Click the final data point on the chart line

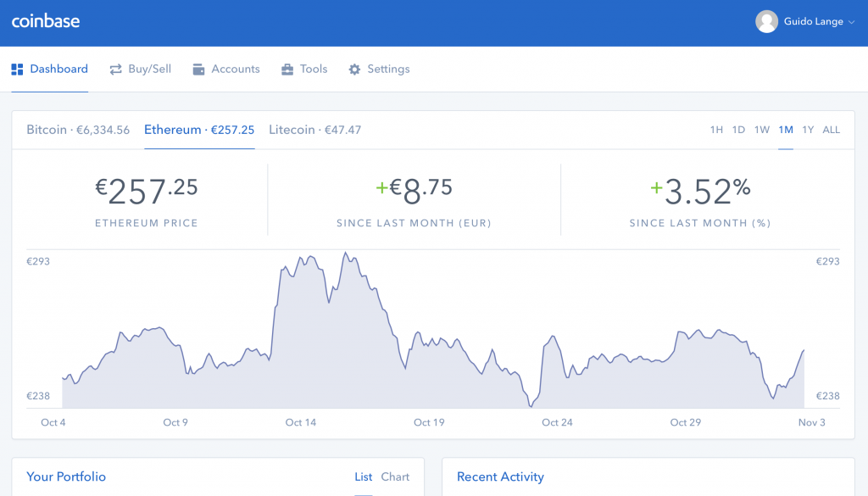click(x=804, y=350)
